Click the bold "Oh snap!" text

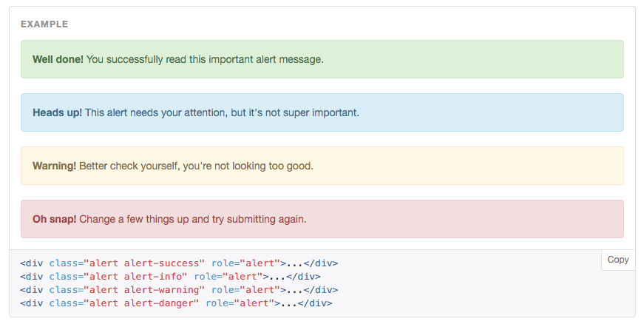(x=54, y=219)
